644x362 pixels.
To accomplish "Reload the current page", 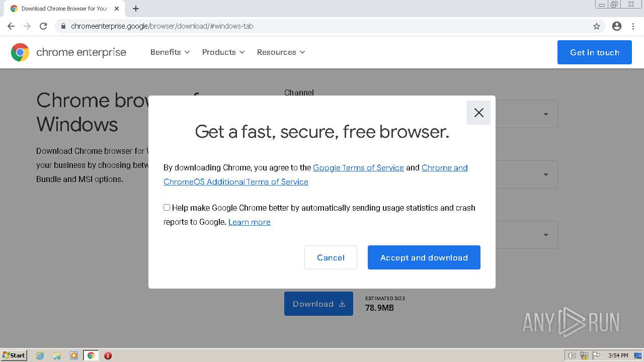I will pyautogui.click(x=43, y=26).
